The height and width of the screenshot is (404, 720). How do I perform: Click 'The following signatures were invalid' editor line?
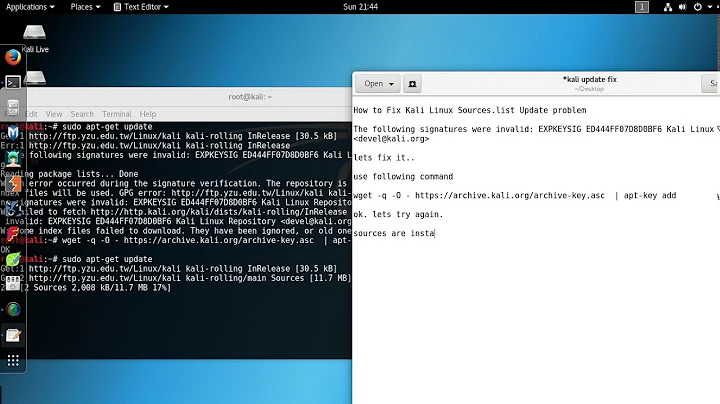534,129
